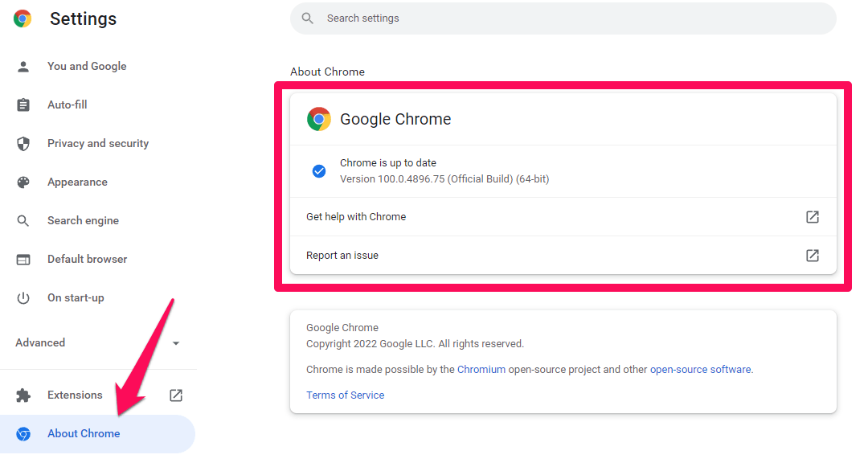Screen dimensions: 868x463
Task: Select About Chrome in the sidebar
Action: tap(84, 433)
